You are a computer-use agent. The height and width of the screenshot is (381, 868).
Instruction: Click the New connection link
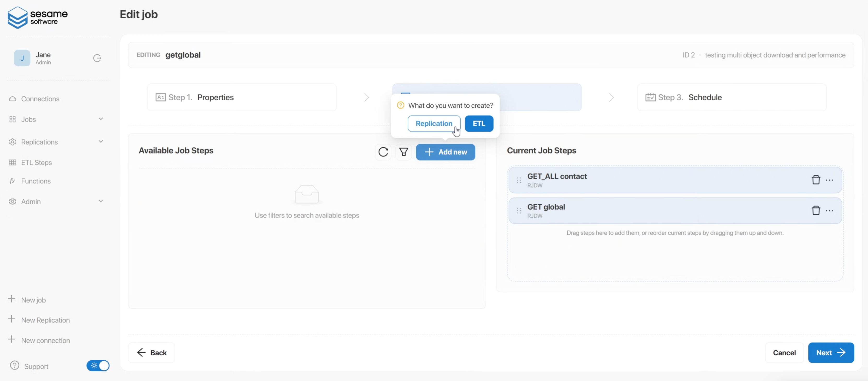tap(45, 340)
